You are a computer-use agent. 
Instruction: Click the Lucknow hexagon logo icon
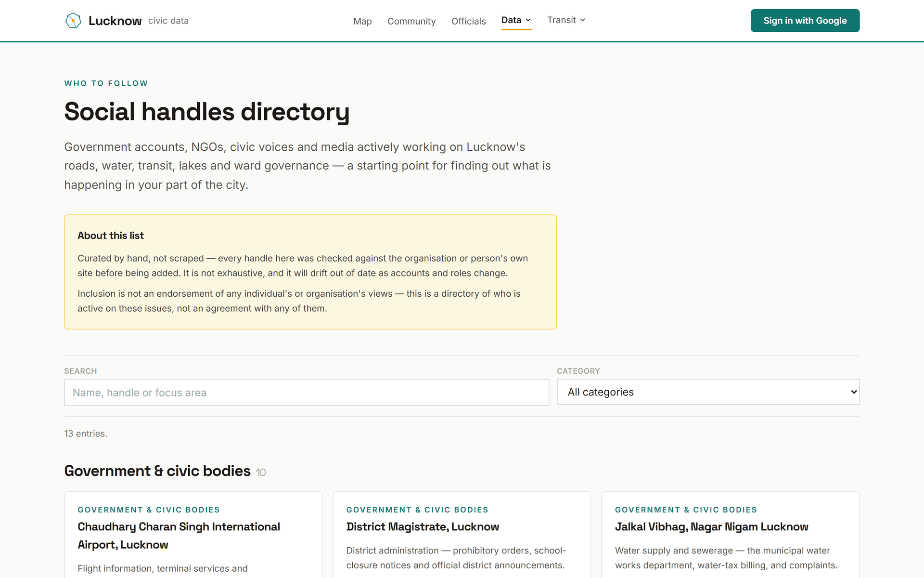73,21
